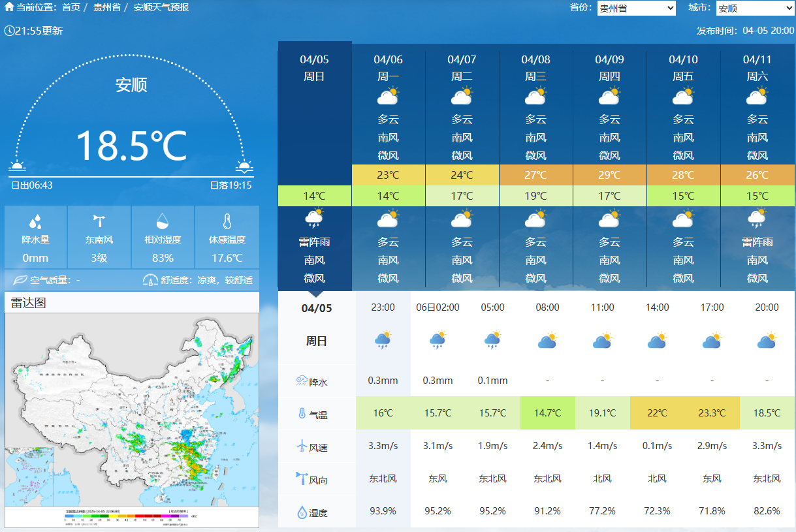Click the air quality leaf icon
Image resolution: width=796 pixels, height=532 pixels.
coord(20,280)
